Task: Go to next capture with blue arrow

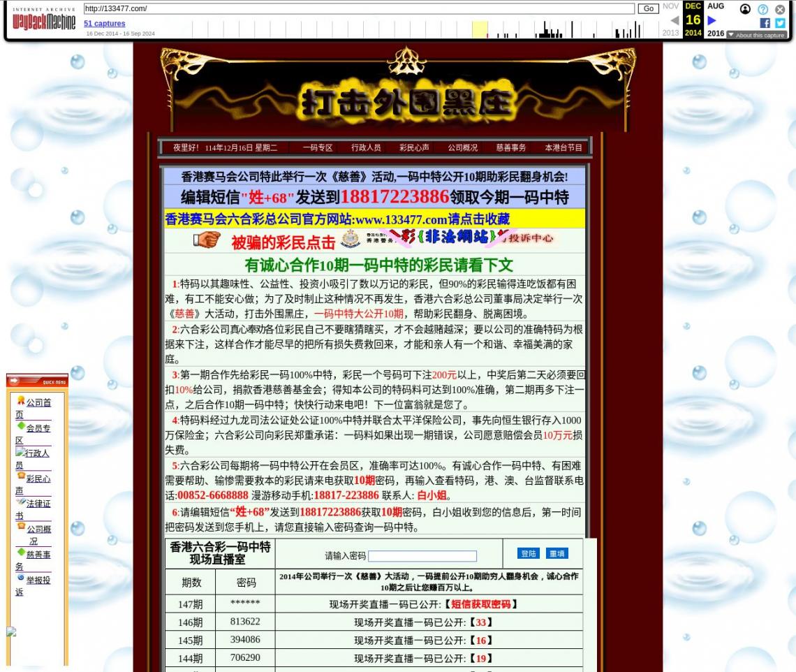Action: 712,20
